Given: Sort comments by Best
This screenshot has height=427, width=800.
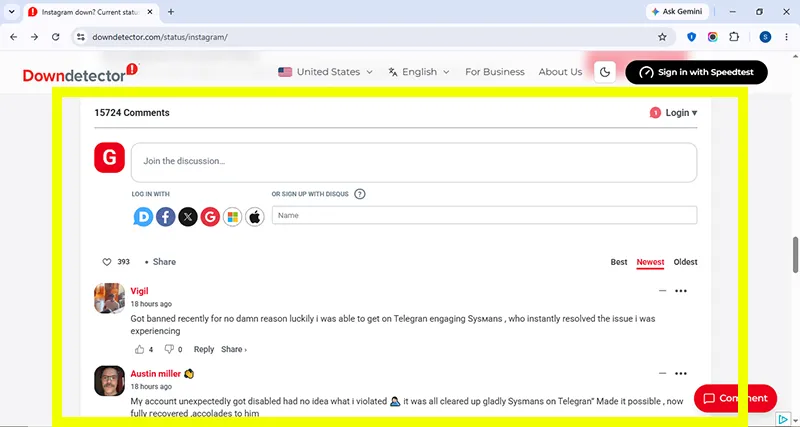Looking at the screenshot, I should pyautogui.click(x=619, y=262).
